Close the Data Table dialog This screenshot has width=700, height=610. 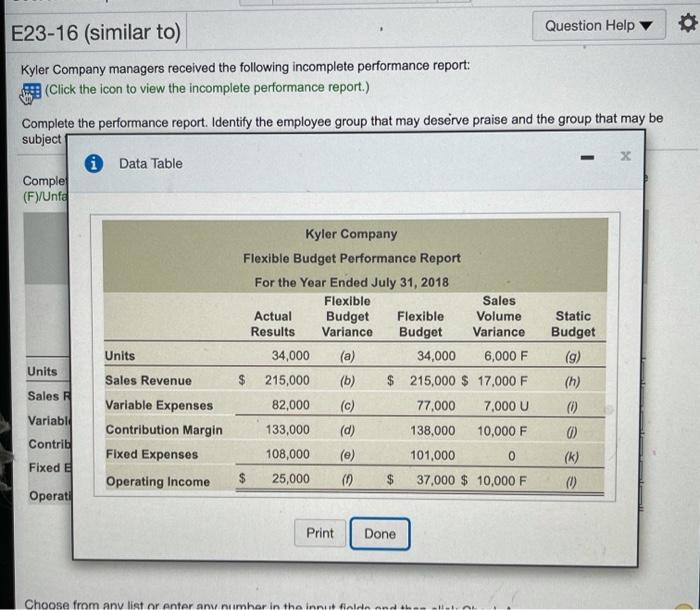pos(625,156)
